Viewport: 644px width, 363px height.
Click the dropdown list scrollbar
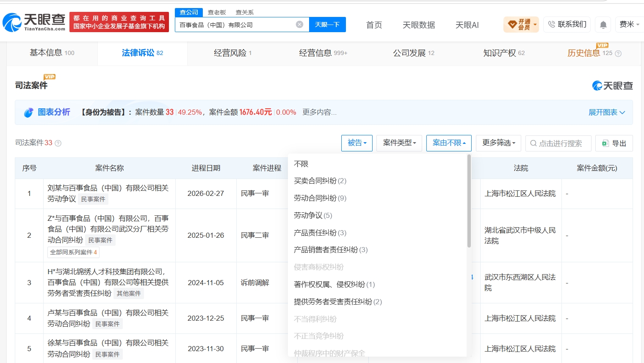coord(469,201)
